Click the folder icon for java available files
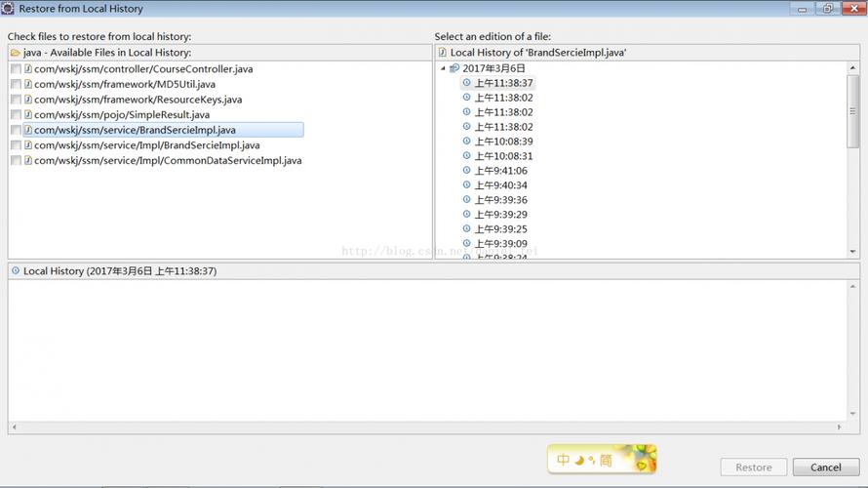868x488 pixels. tap(15, 53)
